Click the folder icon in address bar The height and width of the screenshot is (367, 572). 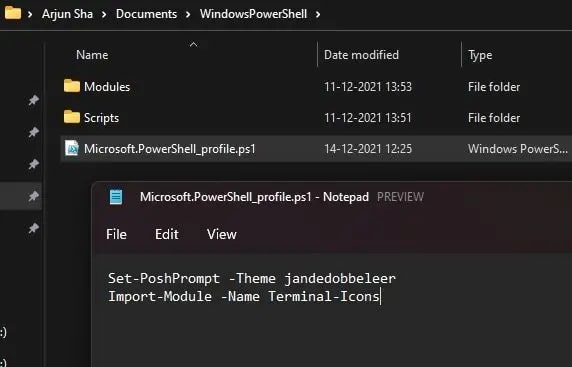coord(13,13)
